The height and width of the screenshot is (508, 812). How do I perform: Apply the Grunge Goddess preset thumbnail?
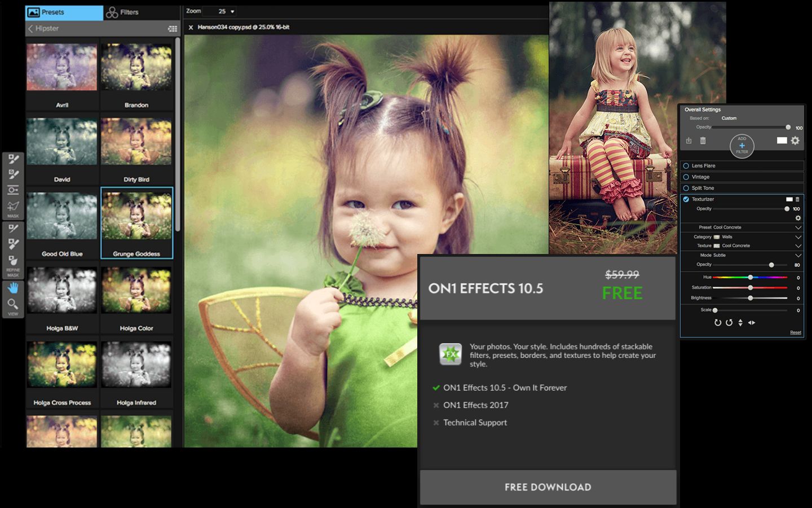pyautogui.click(x=136, y=216)
